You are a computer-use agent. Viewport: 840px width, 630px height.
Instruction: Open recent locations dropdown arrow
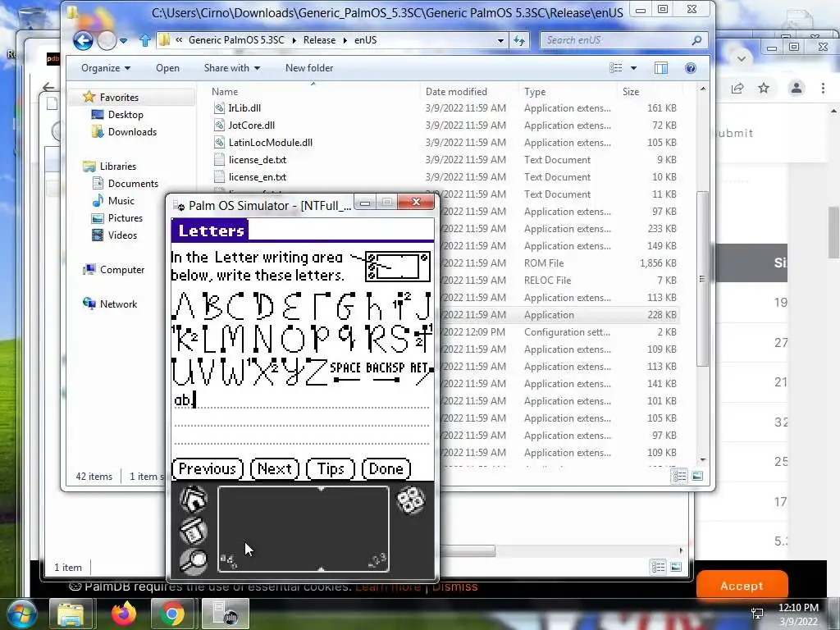click(124, 41)
